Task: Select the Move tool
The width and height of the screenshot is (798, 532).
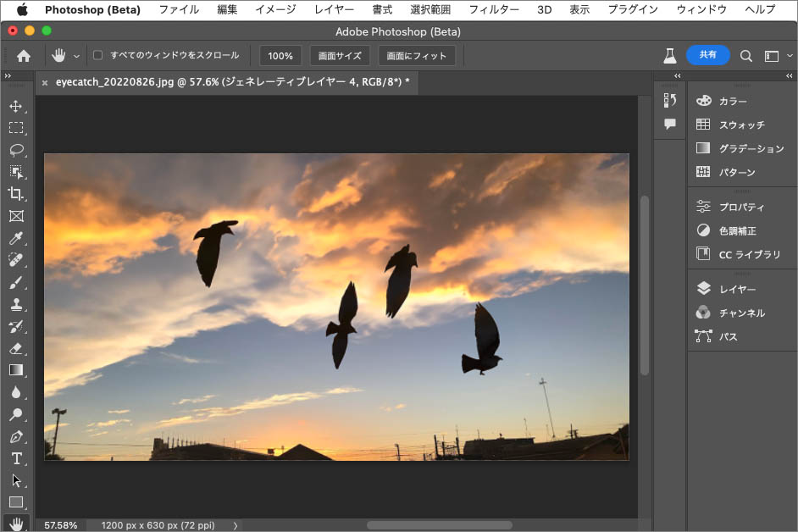Action: [16, 106]
